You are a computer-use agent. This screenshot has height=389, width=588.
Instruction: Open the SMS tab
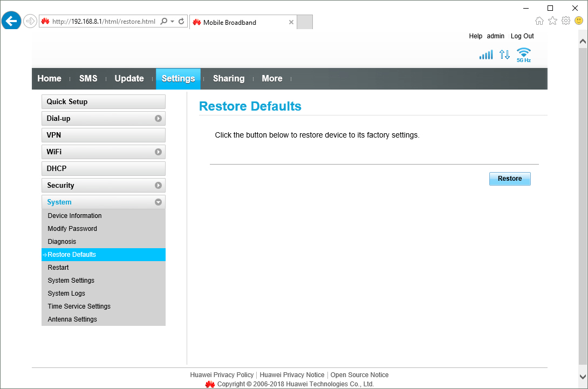click(88, 78)
